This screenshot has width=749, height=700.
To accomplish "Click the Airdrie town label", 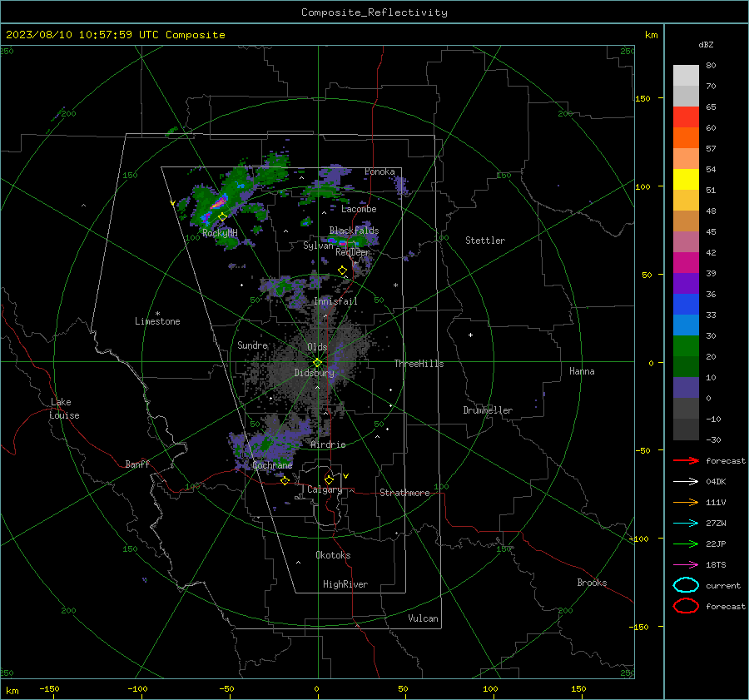I will 328,444.
